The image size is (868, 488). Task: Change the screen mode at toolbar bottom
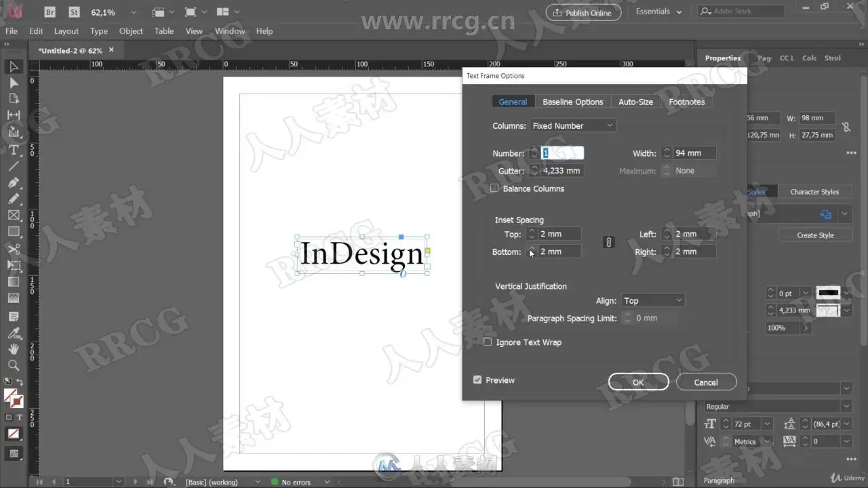(14, 453)
